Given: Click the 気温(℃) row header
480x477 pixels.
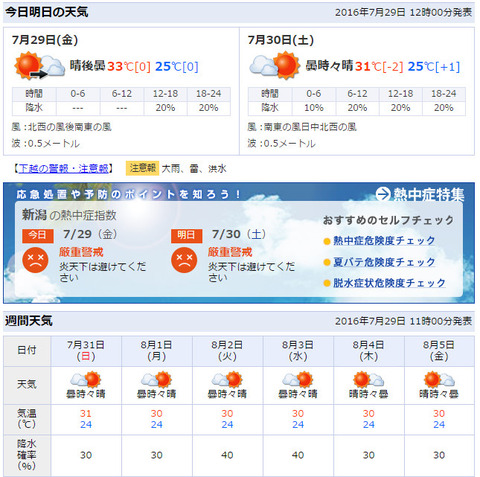Looking at the screenshot, I should coord(27,419).
